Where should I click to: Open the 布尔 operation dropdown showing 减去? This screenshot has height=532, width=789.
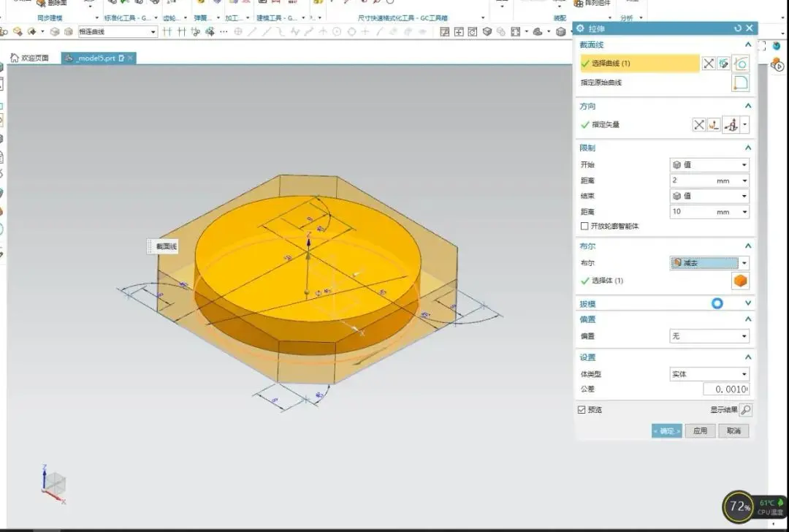[x=709, y=263]
